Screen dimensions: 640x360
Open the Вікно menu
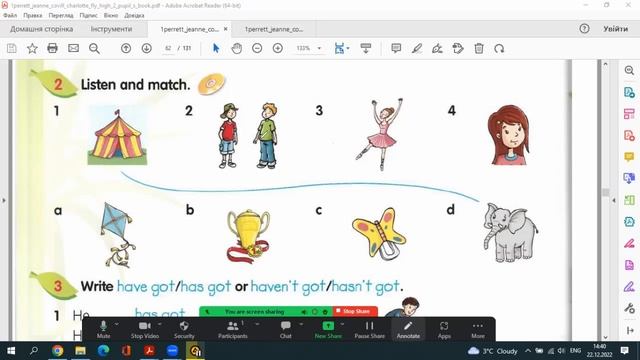(111, 15)
